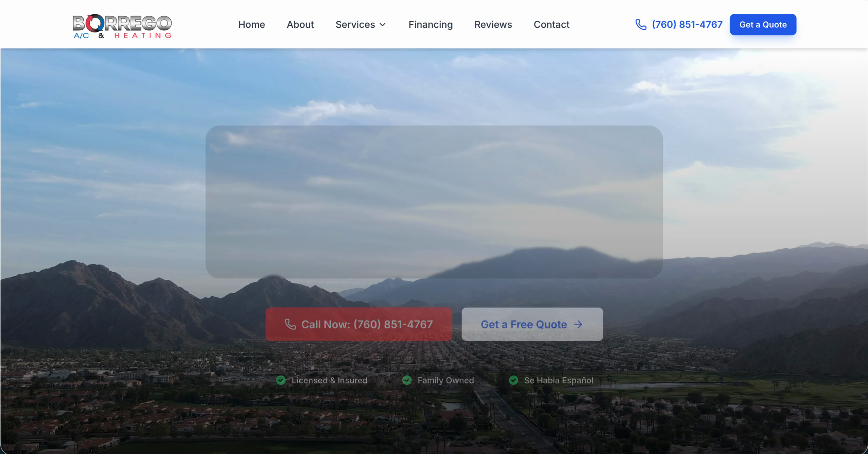Navigate to the Financing page

coord(431,24)
